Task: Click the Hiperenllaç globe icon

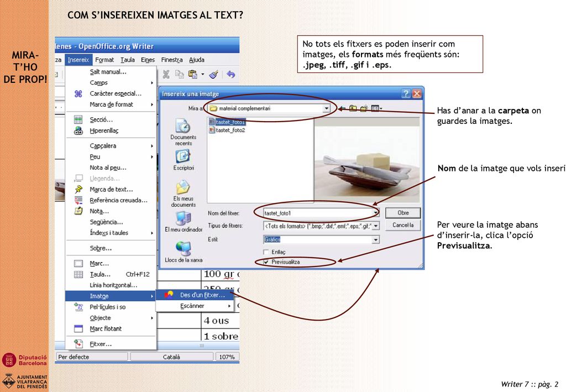Action: [78, 130]
